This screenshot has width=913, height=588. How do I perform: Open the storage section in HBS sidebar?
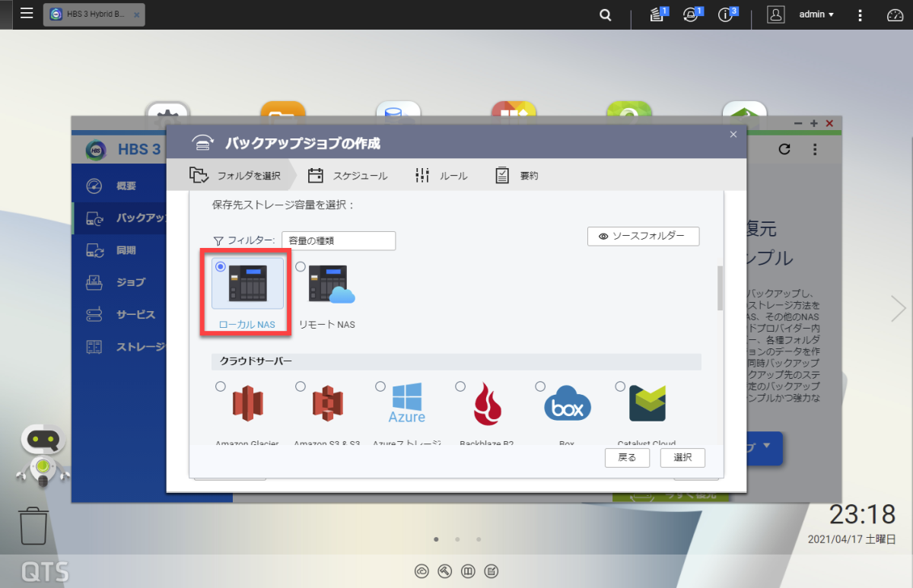[x=118, y=347]
